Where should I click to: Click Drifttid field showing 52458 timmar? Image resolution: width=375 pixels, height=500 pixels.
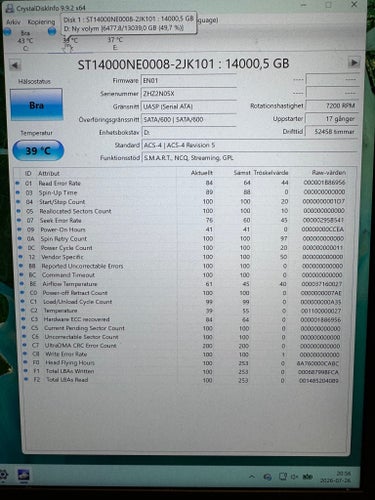(332, 132)
